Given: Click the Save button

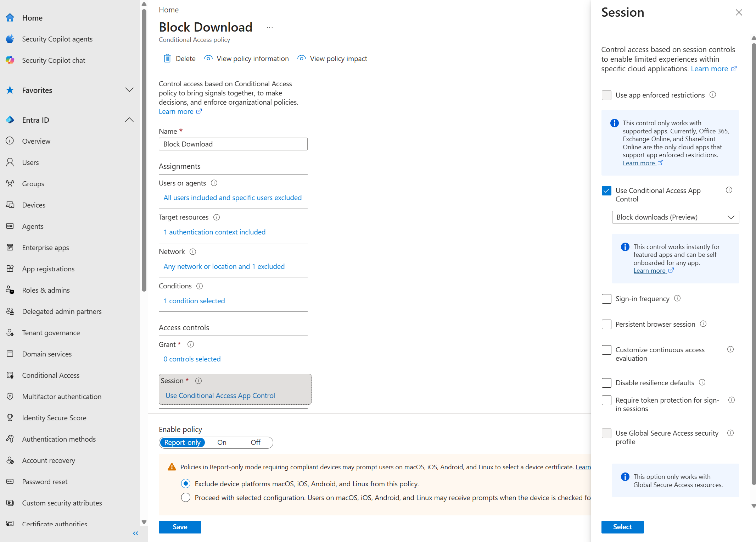Looking at the screenshot, I should coord(180,527).
